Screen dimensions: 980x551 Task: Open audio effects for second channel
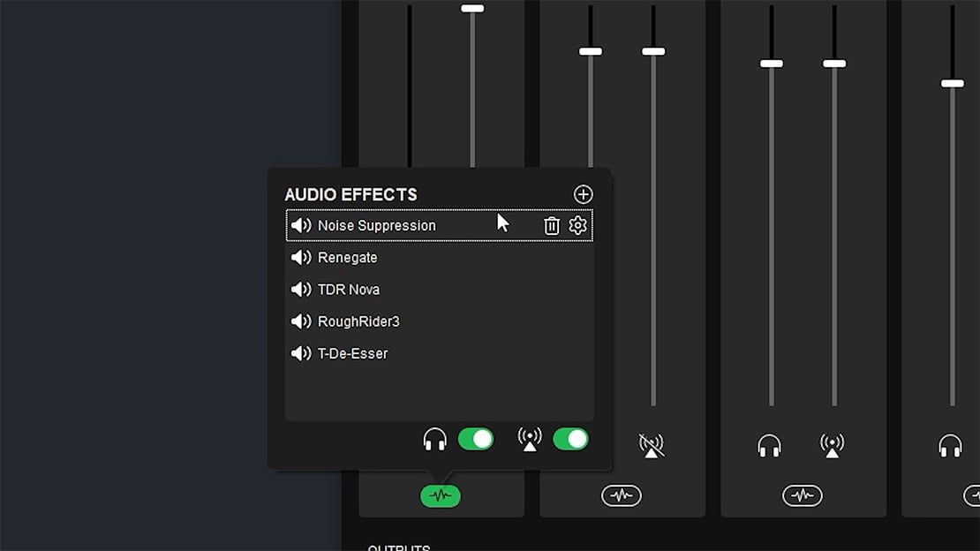pos(622,496)
